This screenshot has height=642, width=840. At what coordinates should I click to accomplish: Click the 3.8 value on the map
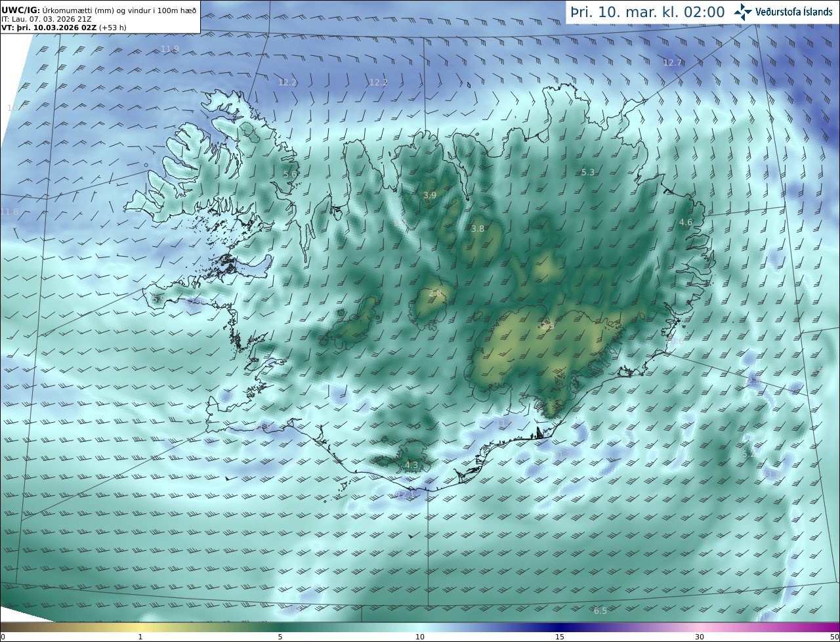[x=478, y=228]
